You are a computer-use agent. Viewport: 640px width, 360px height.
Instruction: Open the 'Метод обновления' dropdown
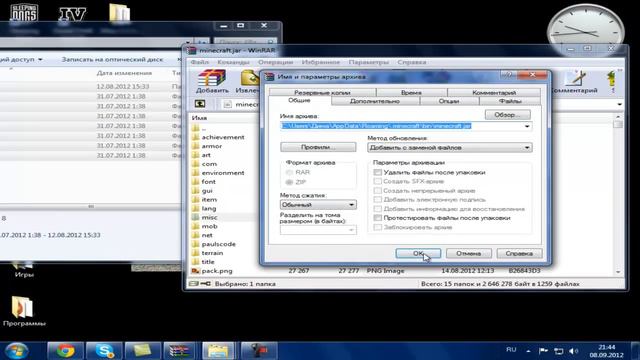[449, 147]
